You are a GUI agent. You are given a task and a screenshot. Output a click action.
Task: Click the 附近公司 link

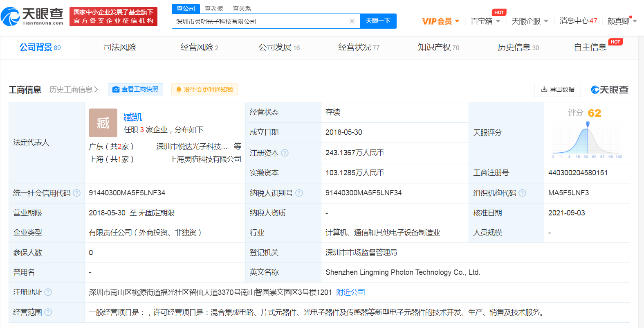click(350, 292)
